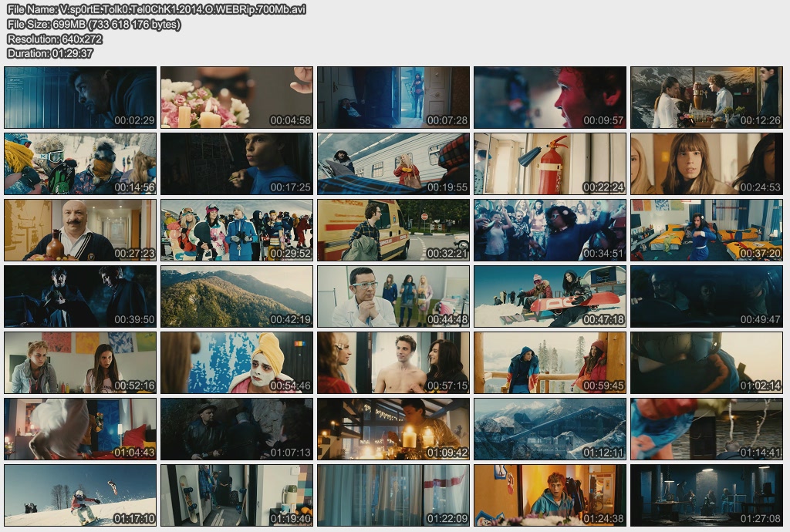Open the snowy mountain village frame at 01:12:11
Image resolution: width=790 pixels, height=532 pixels.
click(549, 429)
